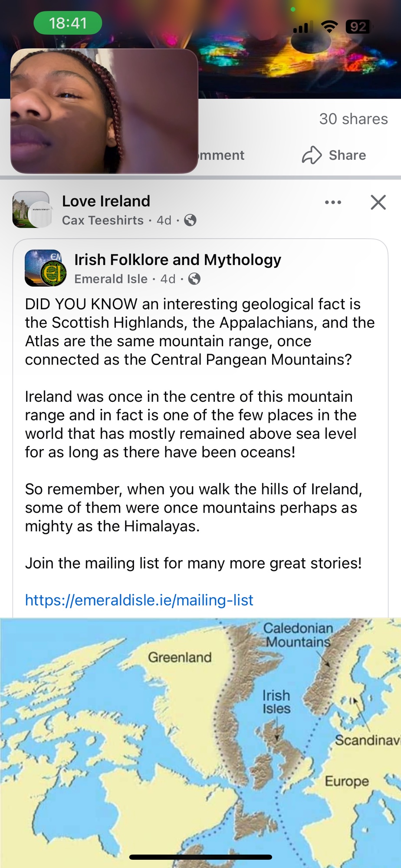Tap the cellular signal bars icon
The height and width of the screenshot is (868, 401).
[301, 28]
